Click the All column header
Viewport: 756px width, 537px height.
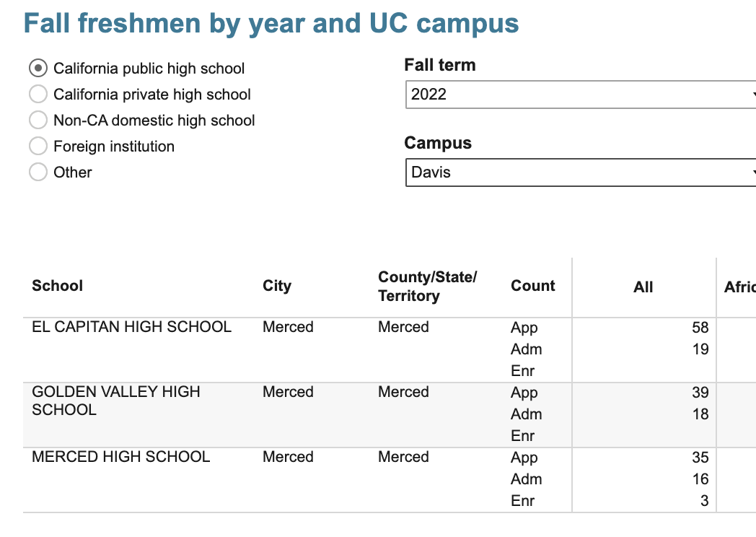643,287
